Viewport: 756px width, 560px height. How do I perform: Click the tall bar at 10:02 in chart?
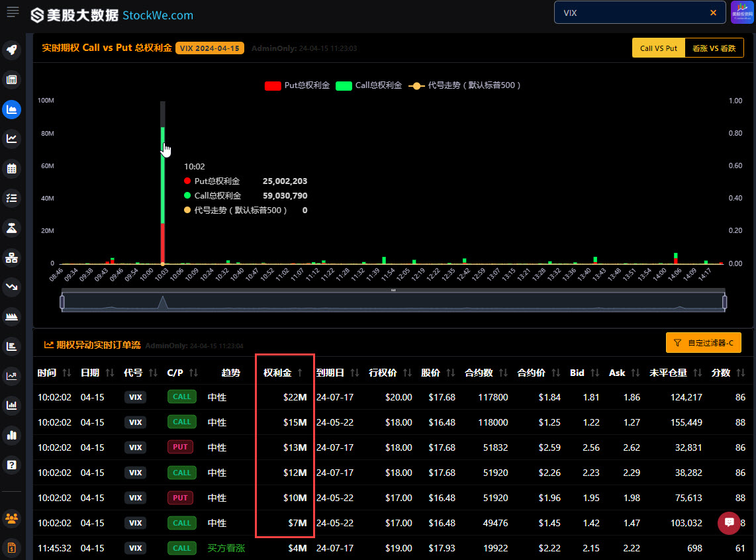[x=163, y=195]
